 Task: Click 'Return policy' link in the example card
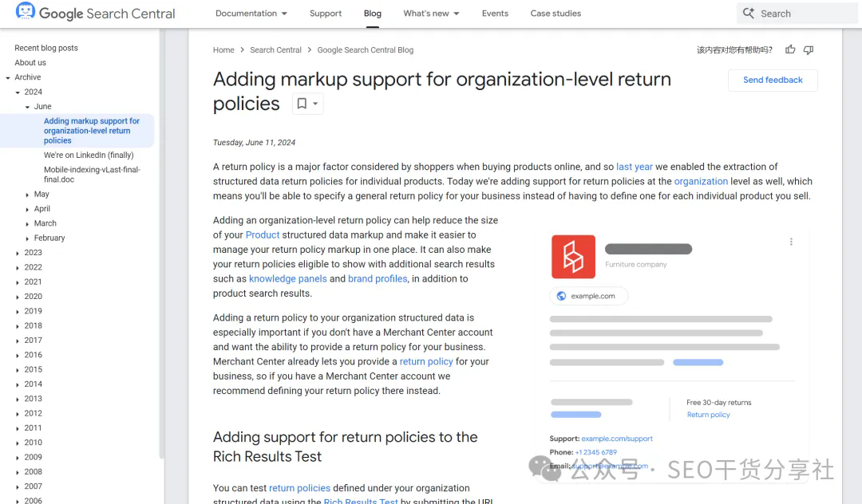click(x=708, y=415)
